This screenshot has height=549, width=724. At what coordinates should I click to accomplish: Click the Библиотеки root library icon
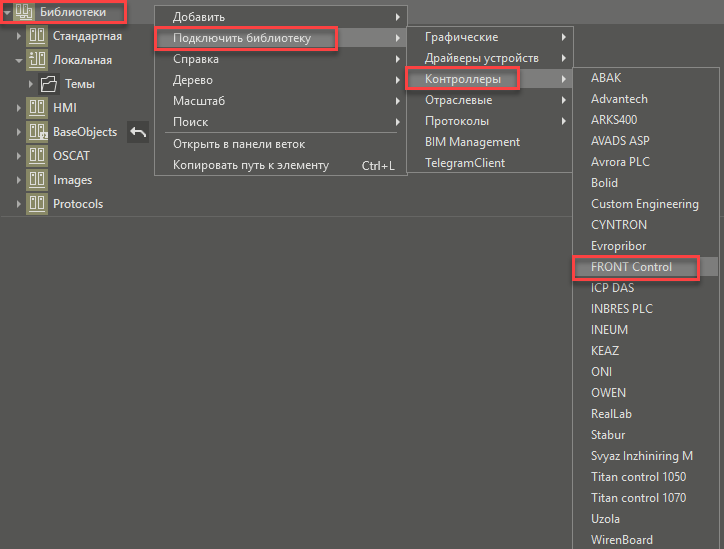(24, 12)
